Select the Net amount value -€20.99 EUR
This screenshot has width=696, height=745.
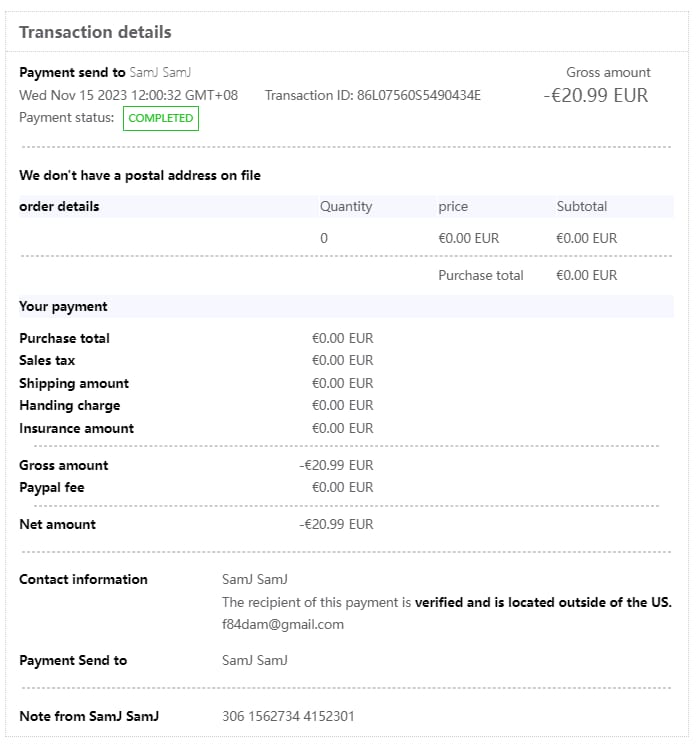[336, 524]
